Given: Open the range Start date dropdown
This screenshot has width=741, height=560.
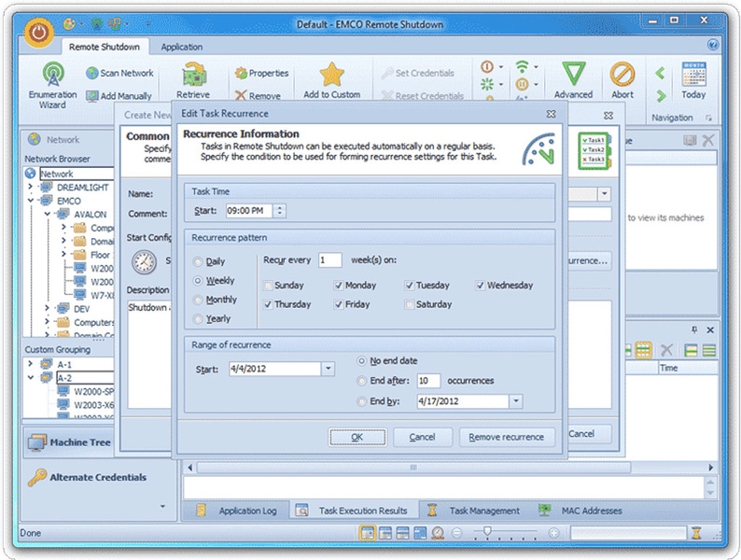Looking at the screenshot, I should 328,369.
